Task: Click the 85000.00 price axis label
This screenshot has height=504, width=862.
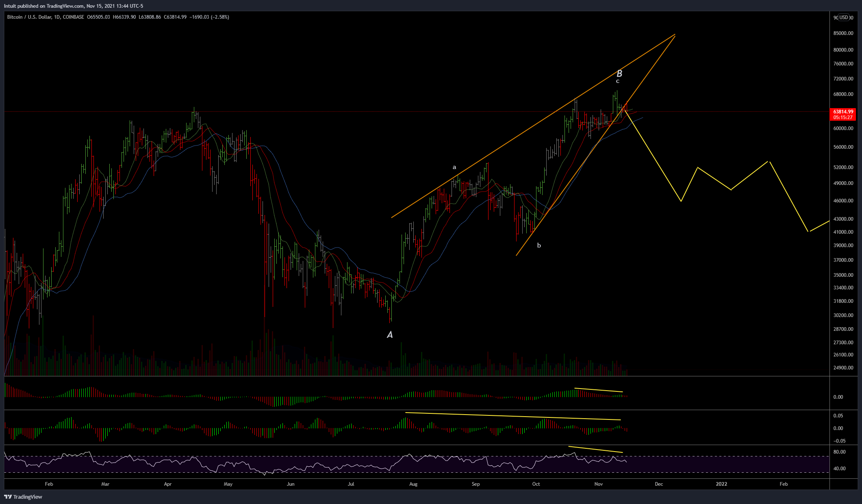Action: point(843,33)
